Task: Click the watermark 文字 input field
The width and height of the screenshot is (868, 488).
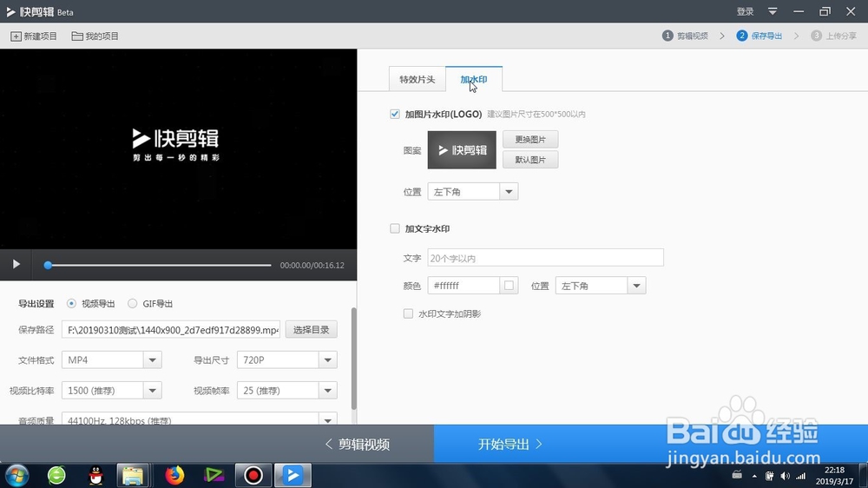Action: pyautogui.click(x=545, y=258)
